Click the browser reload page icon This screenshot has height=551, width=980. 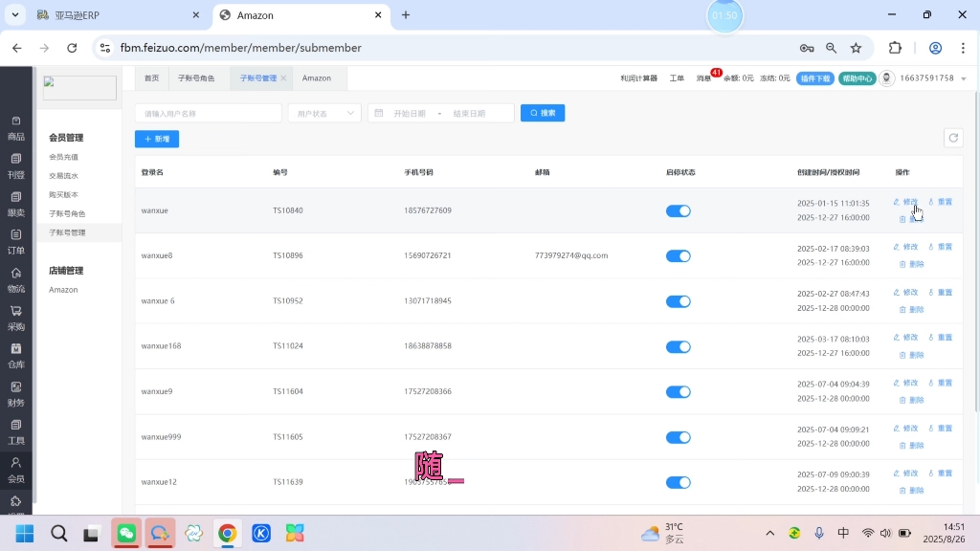(72, 48)
